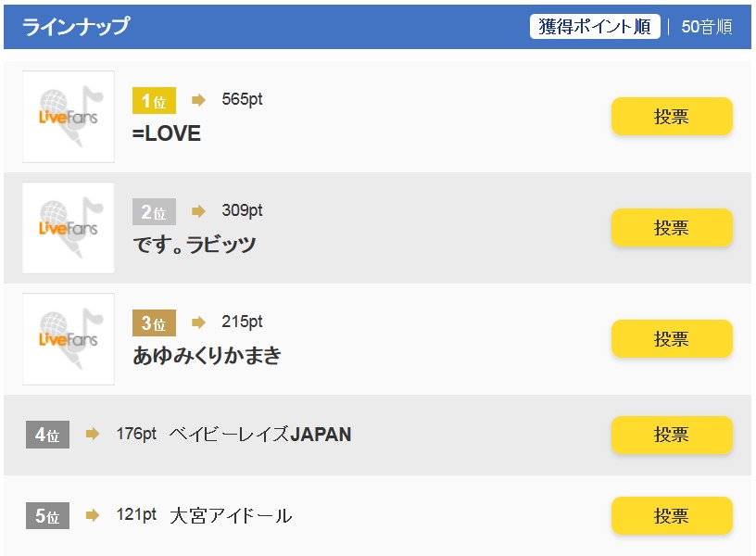
Task: Click 投票 button for です。ラビッツ
Action: coord(672,228)
